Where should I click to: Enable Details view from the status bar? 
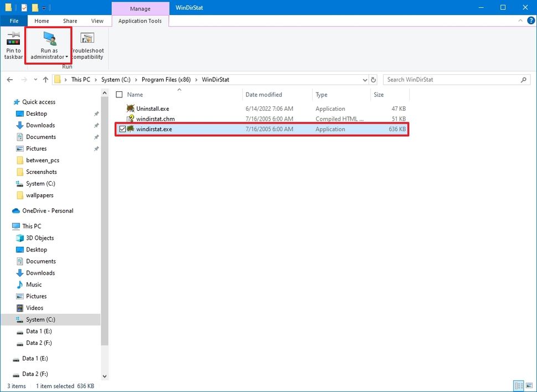click(x=519, y=385)
